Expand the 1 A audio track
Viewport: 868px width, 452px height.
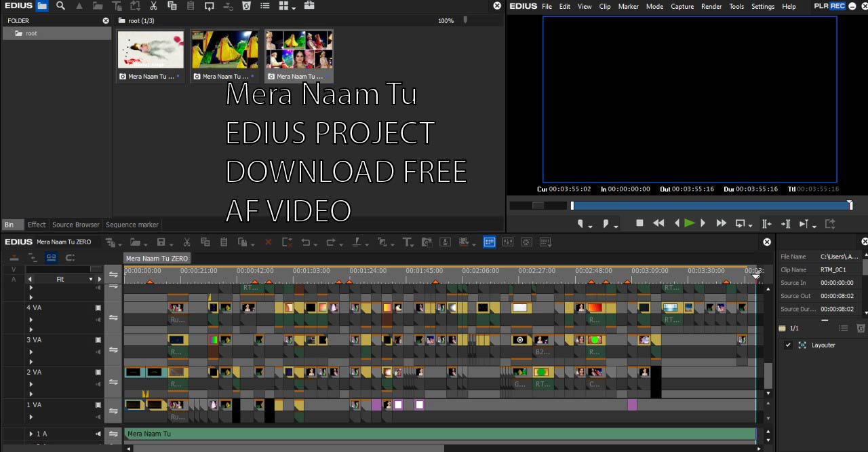click(x=31, y=434)
